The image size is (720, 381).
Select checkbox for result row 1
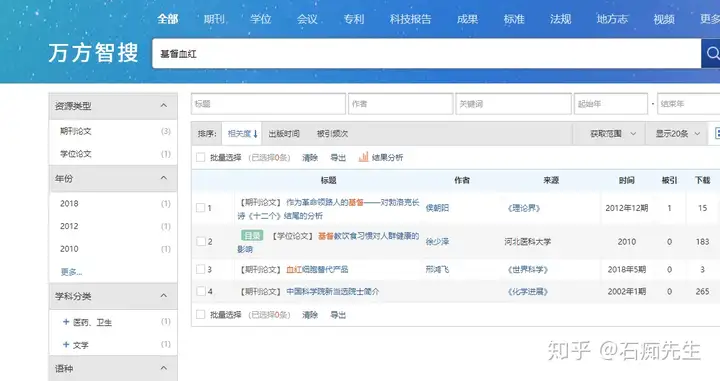click(201, 208)
